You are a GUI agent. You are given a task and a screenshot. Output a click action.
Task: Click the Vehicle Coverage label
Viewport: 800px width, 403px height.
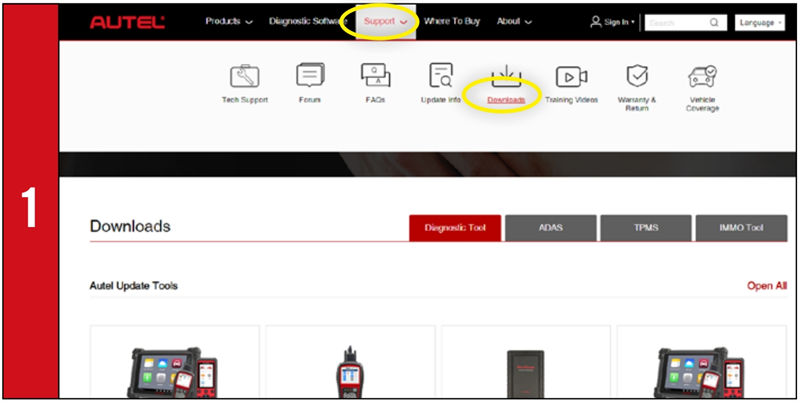tap(703, 104)
